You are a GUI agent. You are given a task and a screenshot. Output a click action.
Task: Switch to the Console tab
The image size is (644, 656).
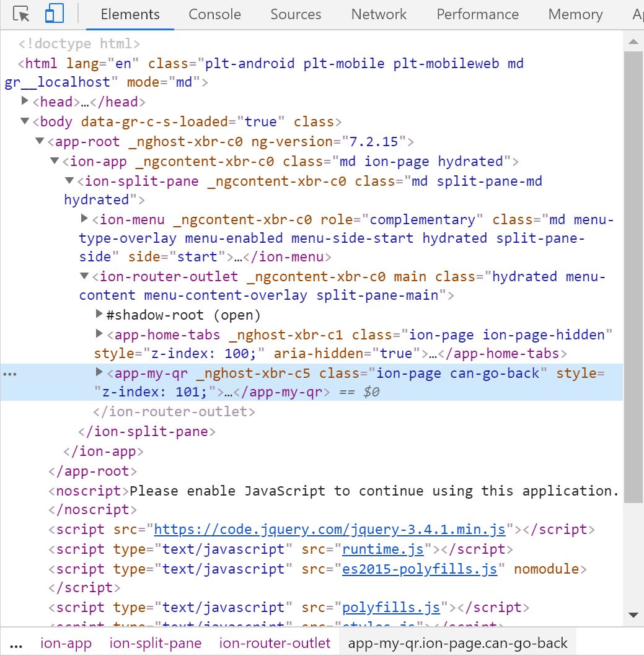214,14
